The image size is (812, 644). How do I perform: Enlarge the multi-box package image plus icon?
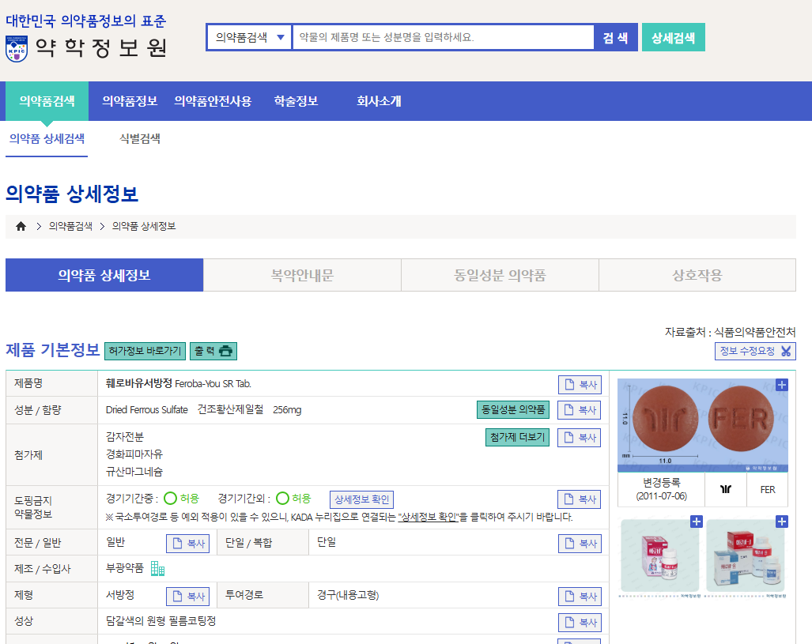(x=782, y=522)
